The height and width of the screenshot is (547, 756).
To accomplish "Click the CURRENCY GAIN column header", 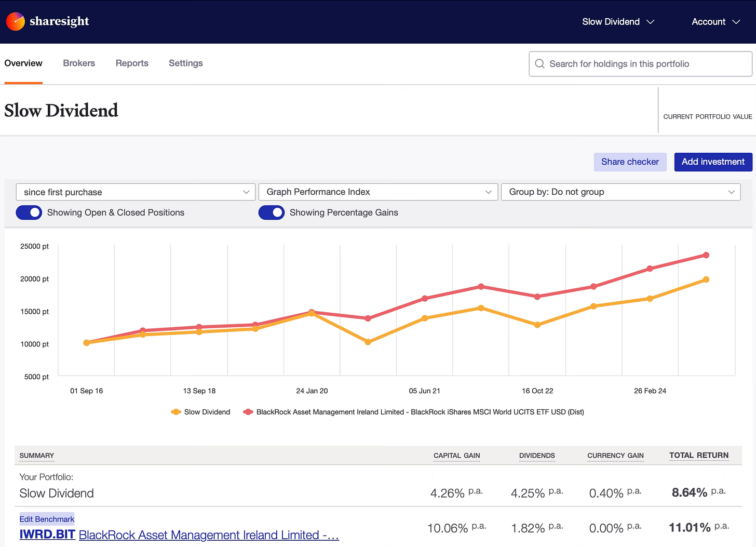I will click(x=615, y=456).
